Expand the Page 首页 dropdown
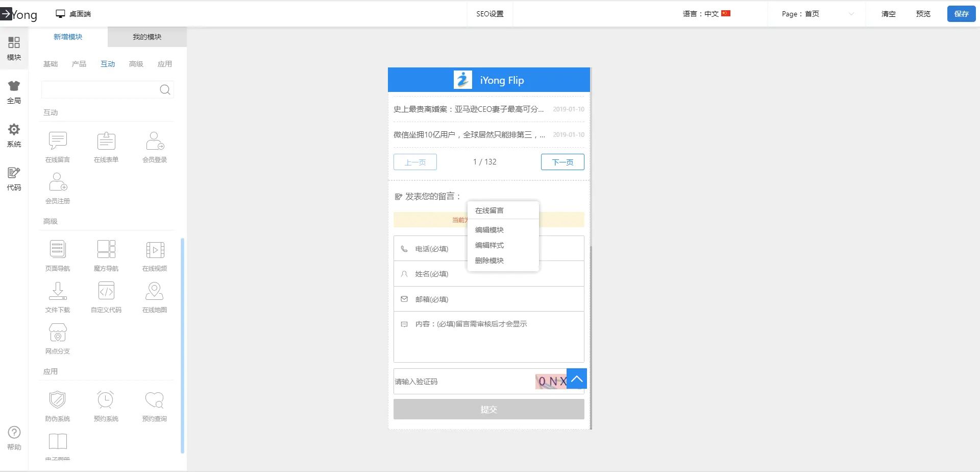The width and height of the screenshot is (980, 472). point(817,14)
